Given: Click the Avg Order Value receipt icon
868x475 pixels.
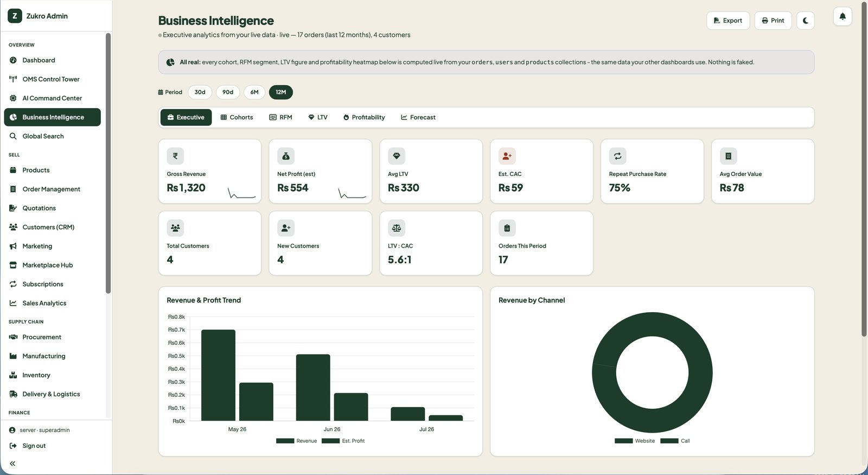Looking at the screenshot, I should pos(729,156).
